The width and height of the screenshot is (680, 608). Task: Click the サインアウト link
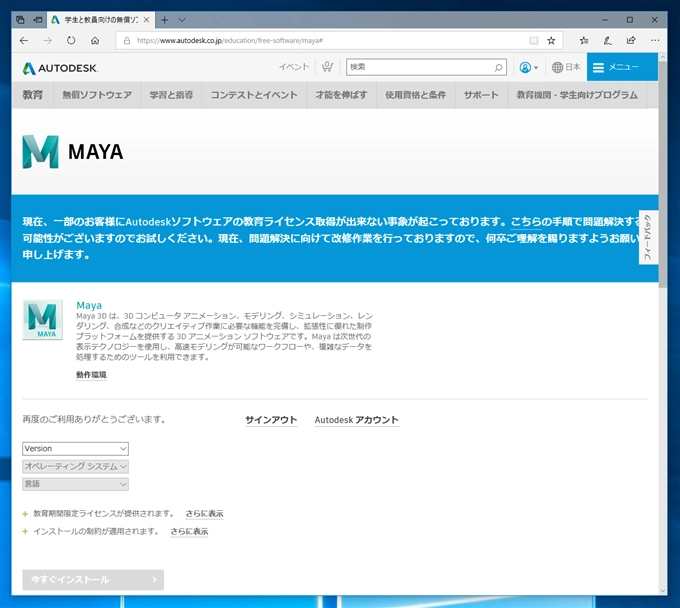(x=271, y=420)
